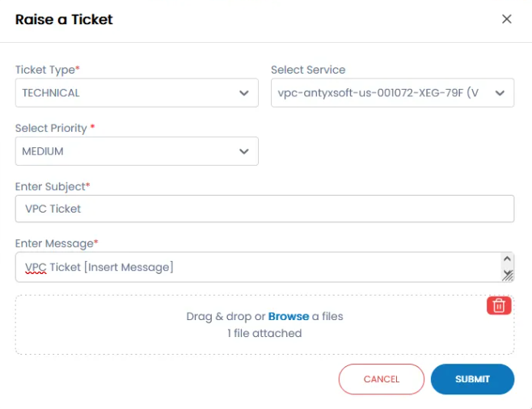The height and width of the screenshot is (409, 532).
Task: Expand the Select Priority dropdown arrow
Action: 244,151
